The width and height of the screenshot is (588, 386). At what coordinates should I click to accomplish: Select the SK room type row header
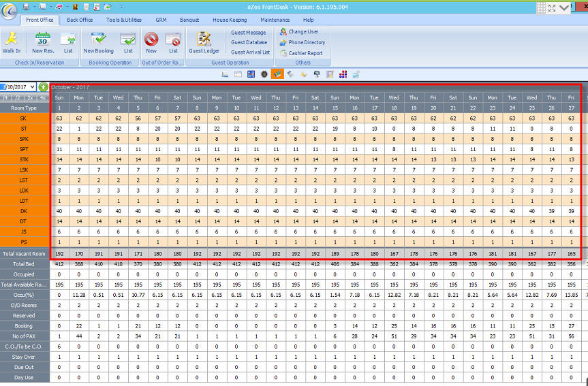pyautogui.click(x=25, y=118)
